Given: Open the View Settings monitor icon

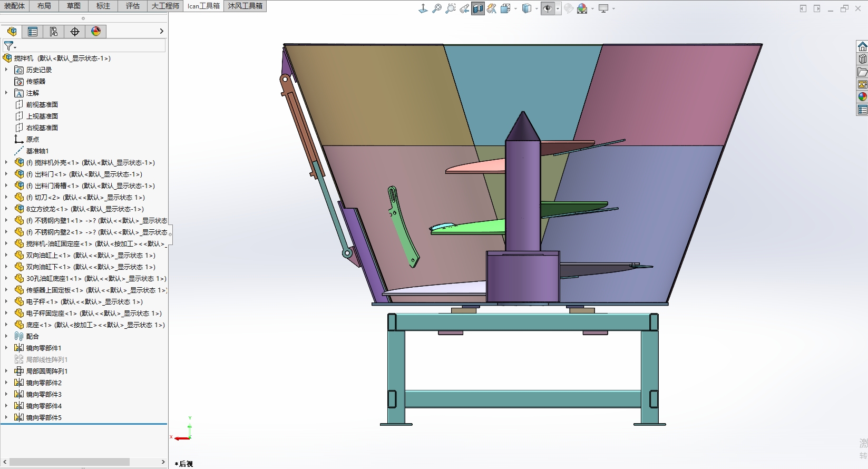Looking at the screenshot, I should tap(603, 8).
